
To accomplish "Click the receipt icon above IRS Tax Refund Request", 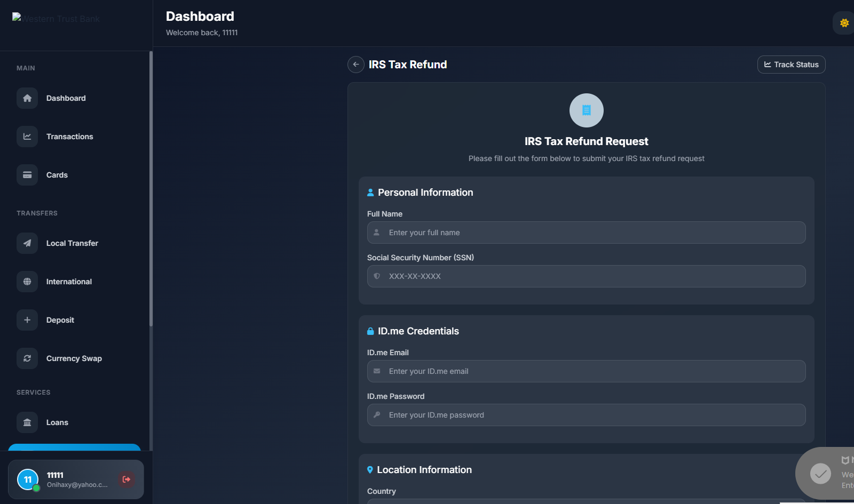I will [x=587, y=110].
